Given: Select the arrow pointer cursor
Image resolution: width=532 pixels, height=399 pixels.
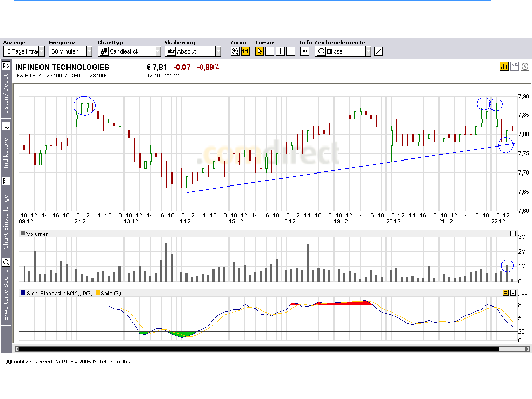Looking at the screenshot, I should tap(259, 51).
